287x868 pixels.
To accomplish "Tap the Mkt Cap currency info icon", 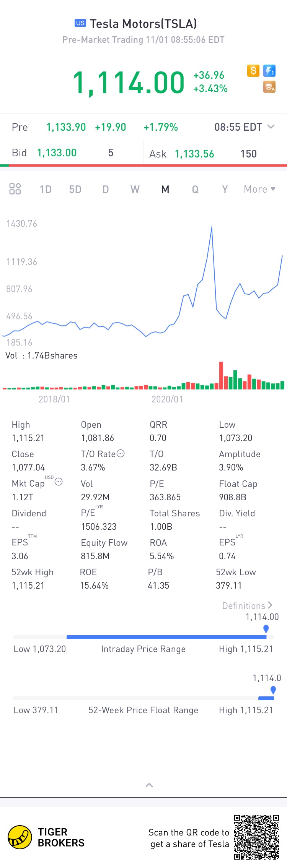I will 59,482.
